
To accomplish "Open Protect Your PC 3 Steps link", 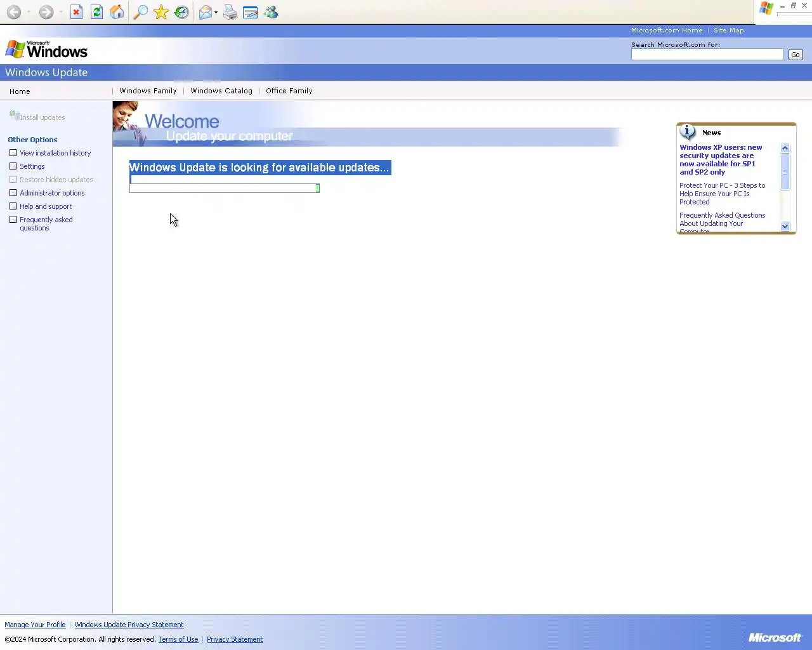I will click(x=722, y=194).
